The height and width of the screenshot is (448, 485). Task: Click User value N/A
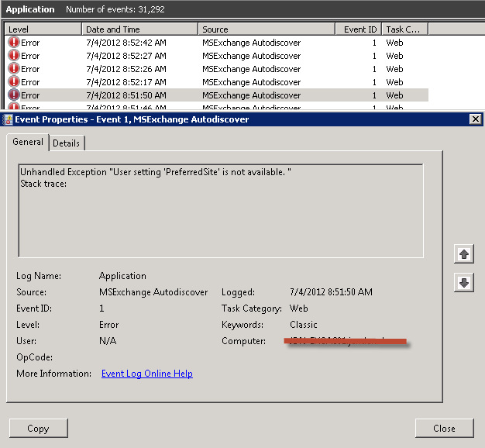(x=108, y=341)
